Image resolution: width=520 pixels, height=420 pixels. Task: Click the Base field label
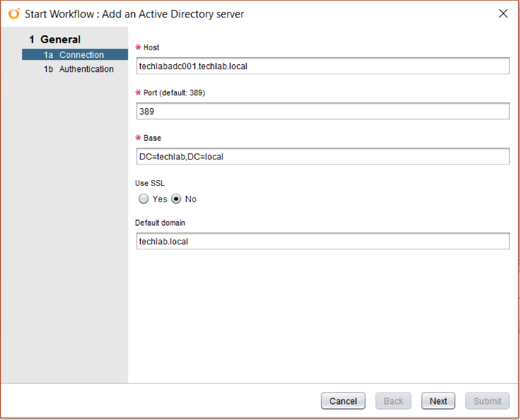click(152, 138)
